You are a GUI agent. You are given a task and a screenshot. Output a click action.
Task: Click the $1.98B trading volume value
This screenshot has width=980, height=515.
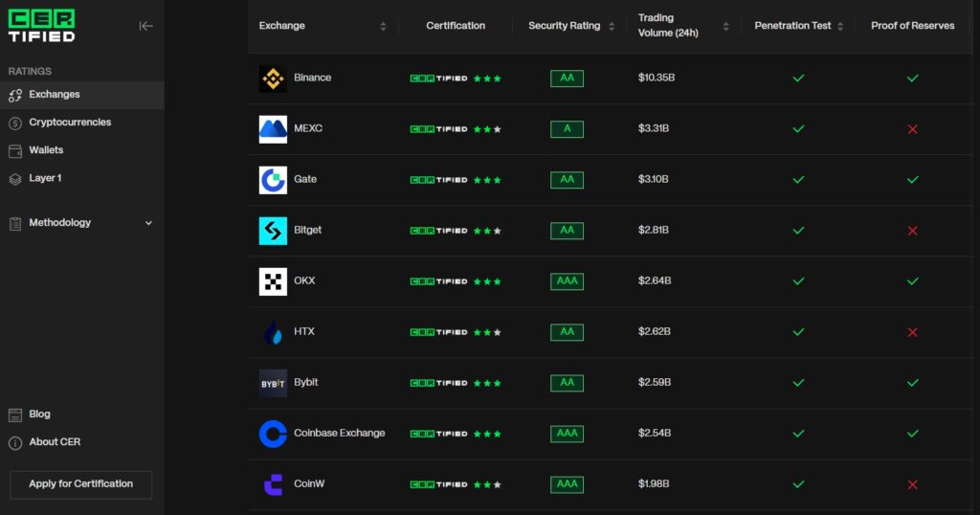[653, 483]
